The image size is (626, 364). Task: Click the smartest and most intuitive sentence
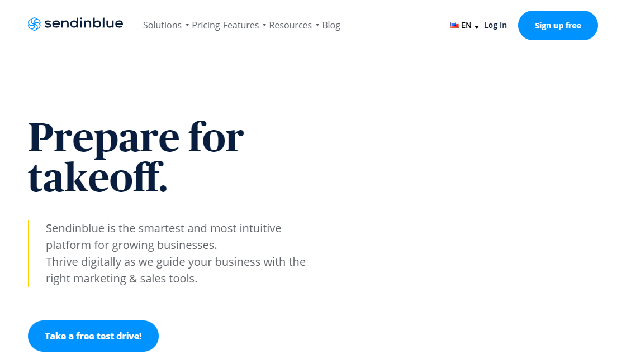[163, 236]
